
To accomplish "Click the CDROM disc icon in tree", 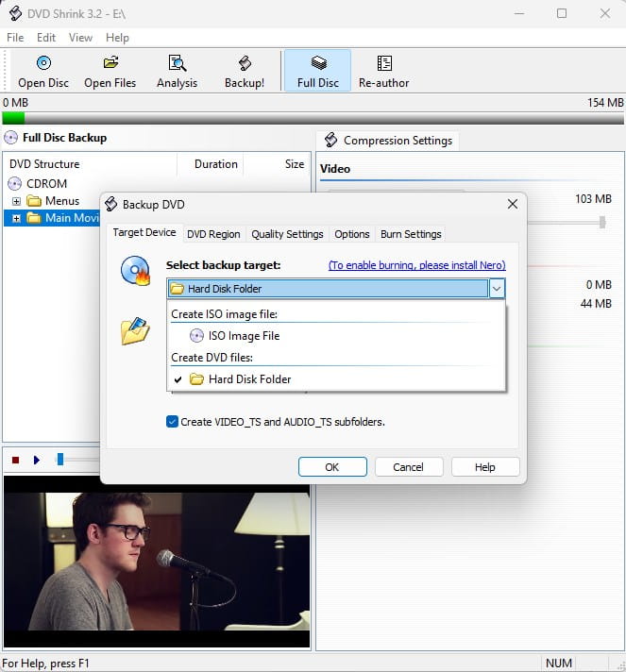I will pyautogui.click(x=14, y=183).
